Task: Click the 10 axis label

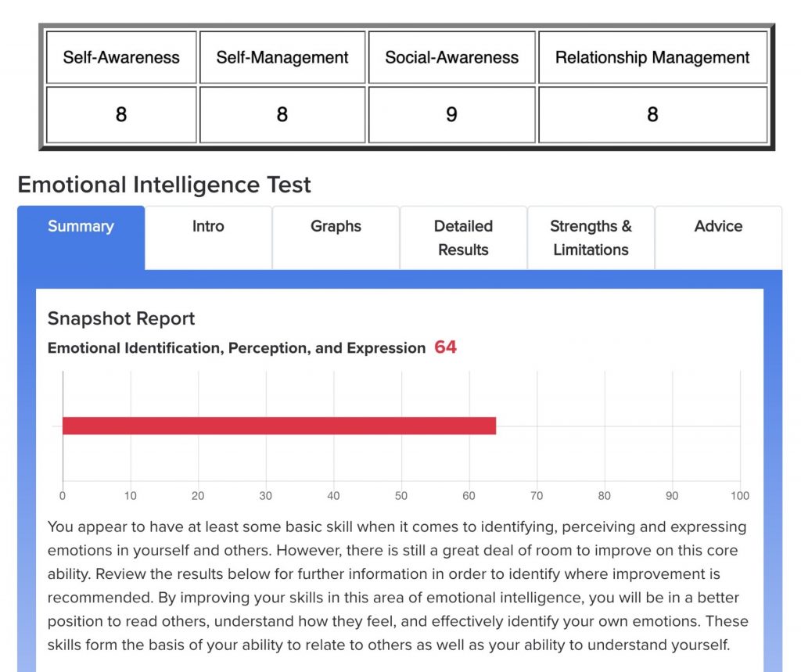Action: click(x=131, y=496)
